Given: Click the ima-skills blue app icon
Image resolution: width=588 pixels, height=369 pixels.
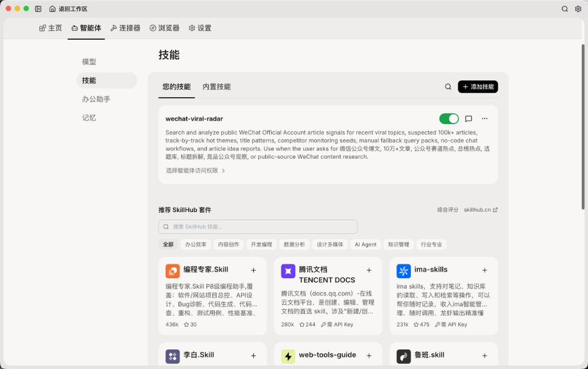Looking at the screenshot, I should coord(404,271).
